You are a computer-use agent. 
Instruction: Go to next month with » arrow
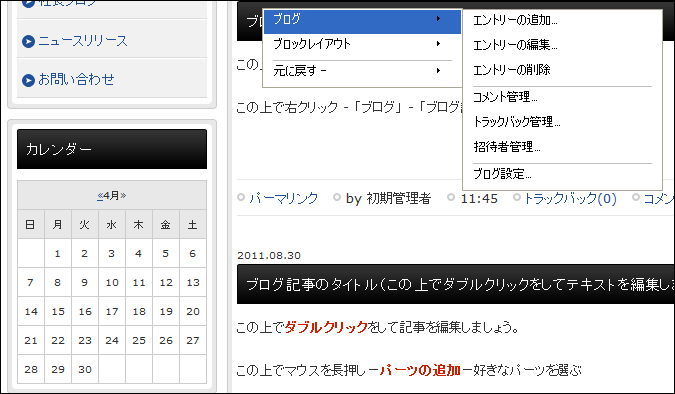point(123,195)
